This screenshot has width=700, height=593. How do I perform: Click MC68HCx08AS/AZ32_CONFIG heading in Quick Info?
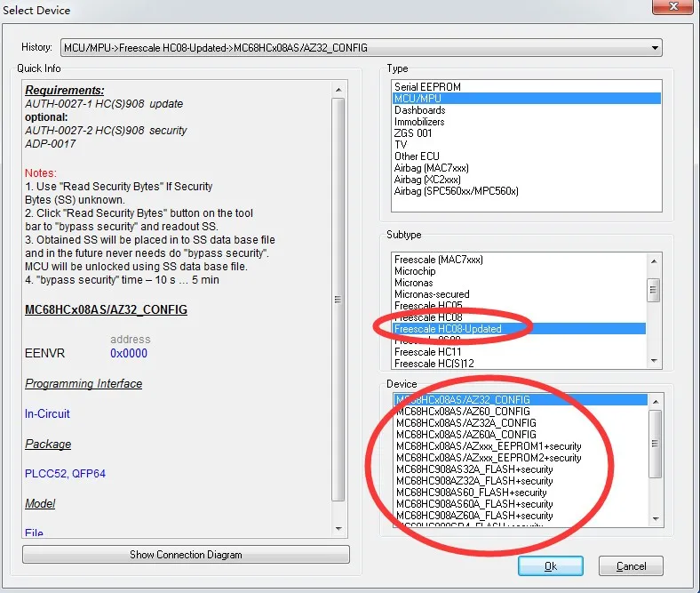click(106, 309)
